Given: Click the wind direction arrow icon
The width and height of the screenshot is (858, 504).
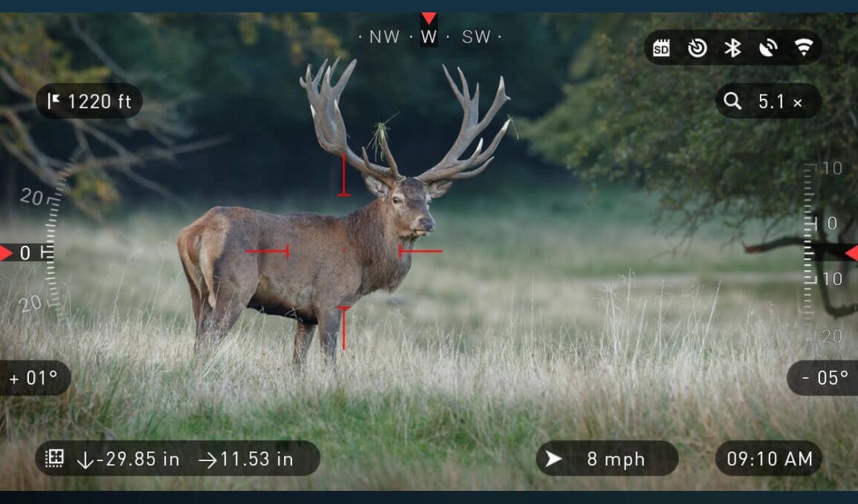Looking at the screenshot, I should (553, 459).
